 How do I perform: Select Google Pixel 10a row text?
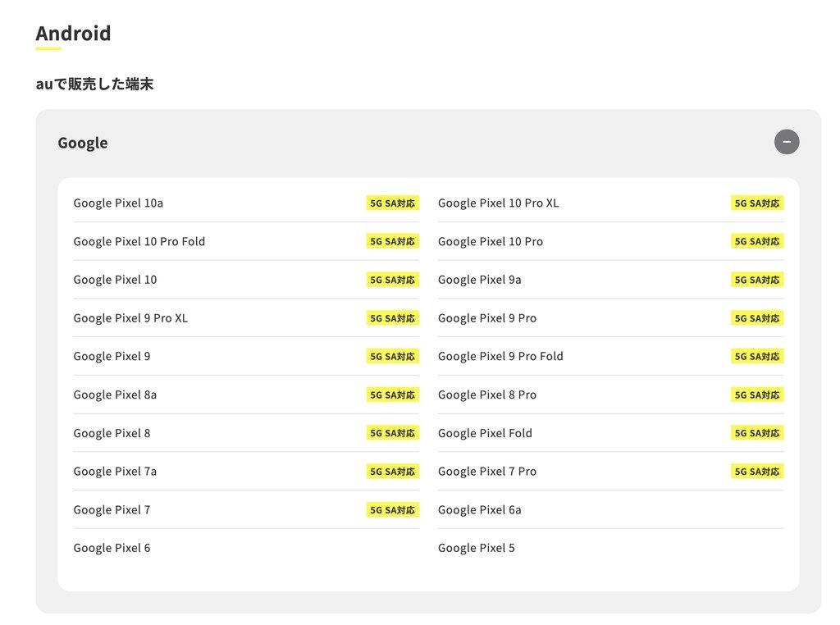tap(118, 203)
